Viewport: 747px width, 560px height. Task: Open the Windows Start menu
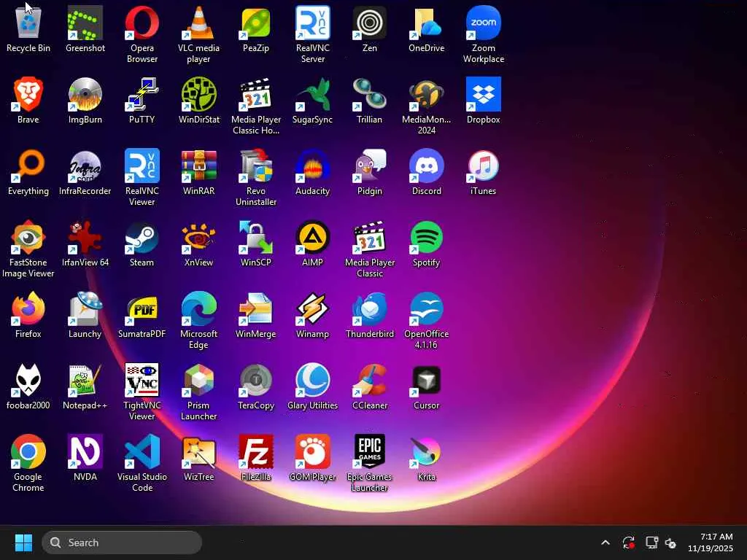click(x=23, y=542)
